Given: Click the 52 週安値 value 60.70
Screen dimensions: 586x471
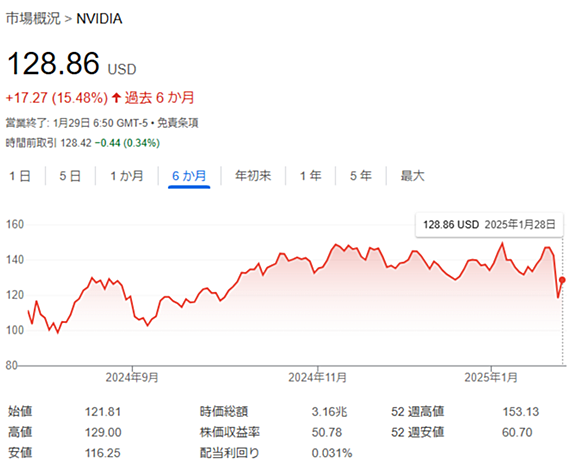Looking at the screenshot, I should coord(517,432).
